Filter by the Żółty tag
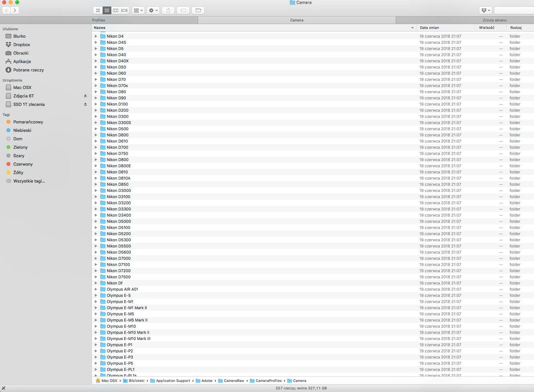 (x=18, y=172)
